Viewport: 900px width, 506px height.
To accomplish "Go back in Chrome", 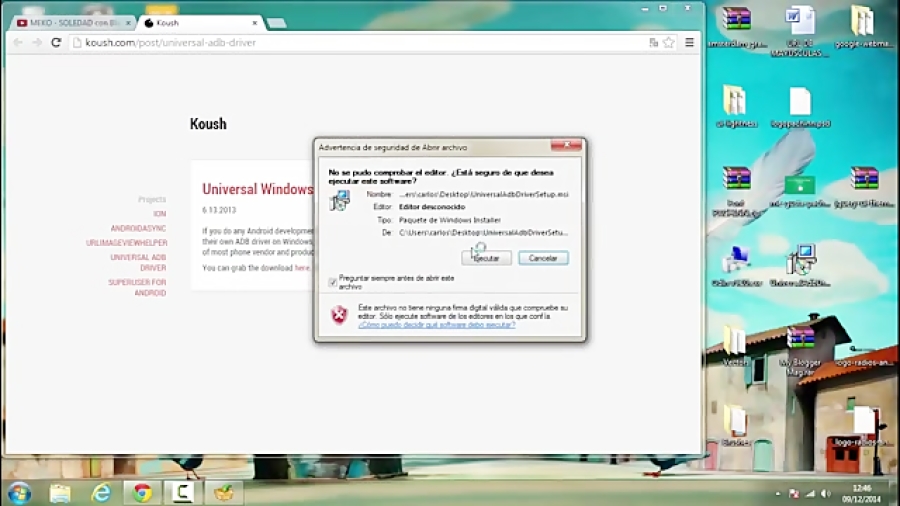I will (x=18, y=42).
